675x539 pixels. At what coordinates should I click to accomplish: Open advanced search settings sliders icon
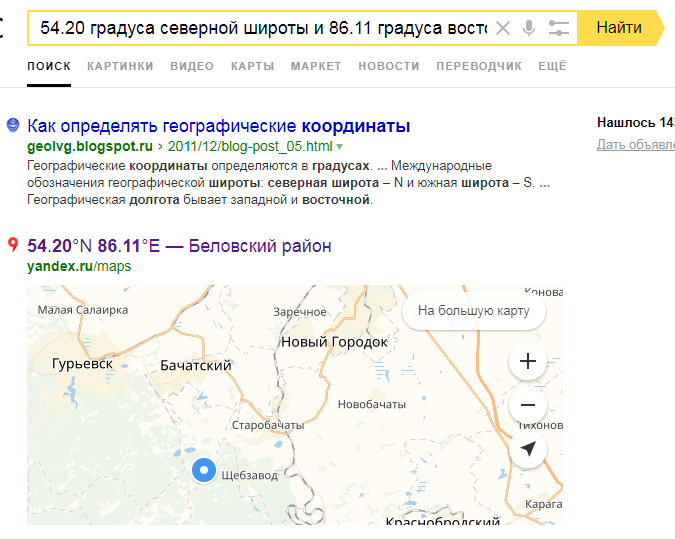click(558, 28)
